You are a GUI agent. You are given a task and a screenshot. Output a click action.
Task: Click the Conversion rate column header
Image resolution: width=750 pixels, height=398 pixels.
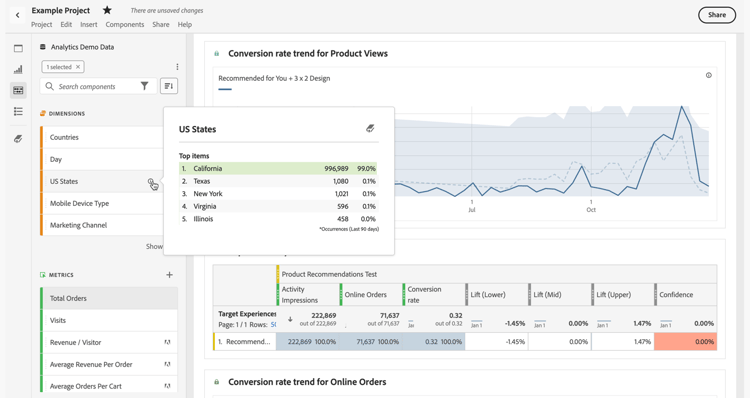[434, 295]
